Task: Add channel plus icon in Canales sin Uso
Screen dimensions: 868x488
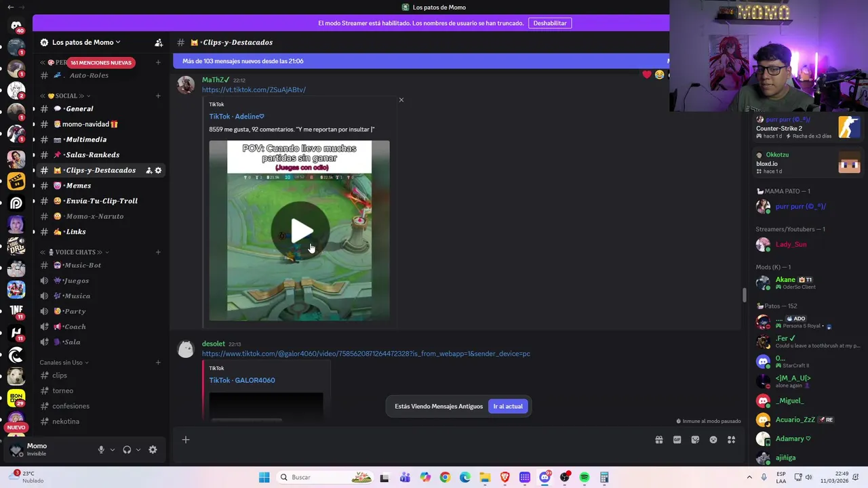Action: (158, 363)
